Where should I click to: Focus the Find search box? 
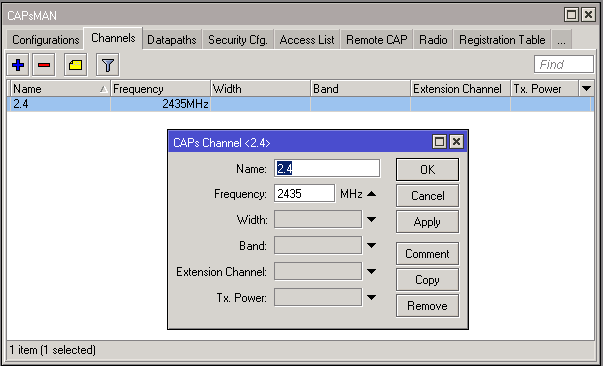tap(564, 64)
